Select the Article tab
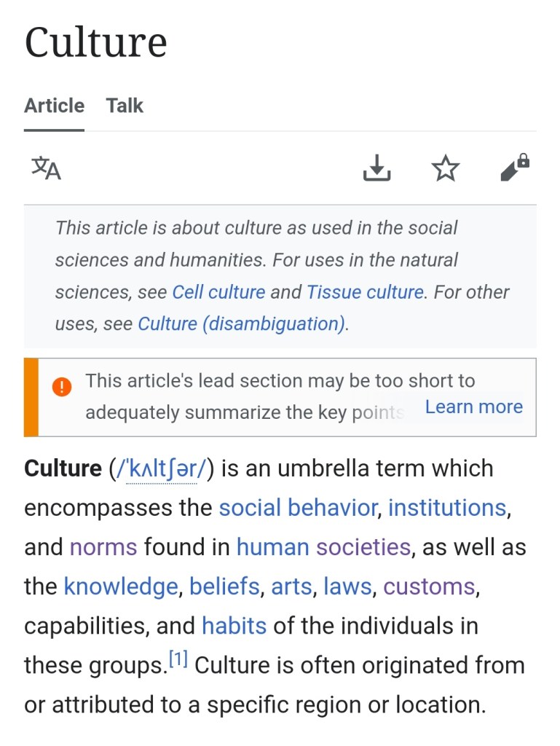The height and width of the screenshot is (746, 560). click(54, 106)
